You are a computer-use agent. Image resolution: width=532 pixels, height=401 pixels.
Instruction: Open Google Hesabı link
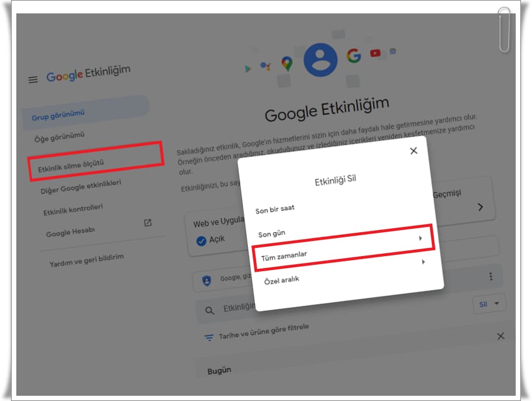click(70, 232)
